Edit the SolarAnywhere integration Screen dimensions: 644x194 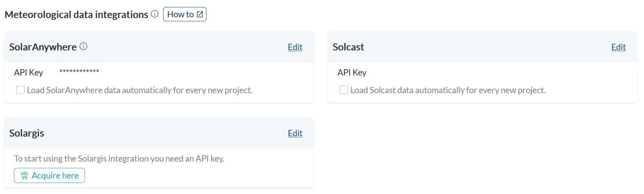[x=295, y=47]
